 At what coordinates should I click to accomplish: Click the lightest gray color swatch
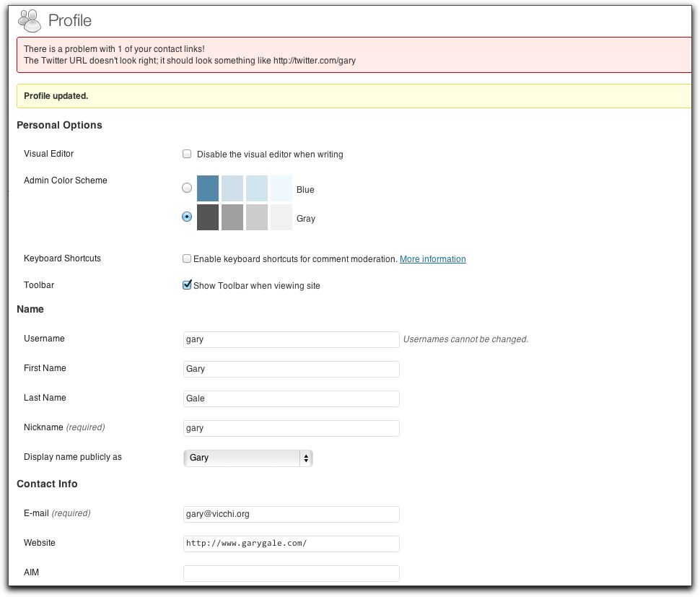pos(281,217)
